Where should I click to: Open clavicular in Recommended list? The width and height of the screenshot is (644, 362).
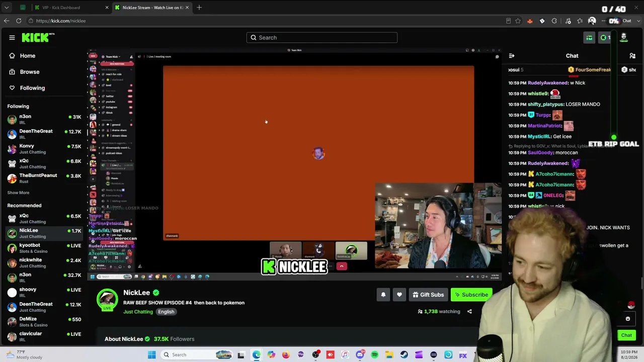point(44,336)
